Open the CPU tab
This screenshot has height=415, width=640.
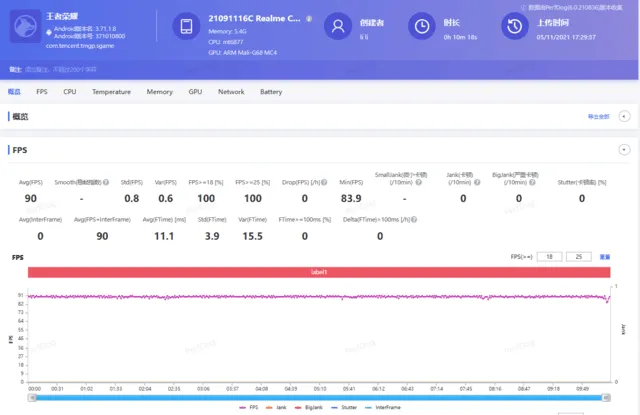pos(70,92)
